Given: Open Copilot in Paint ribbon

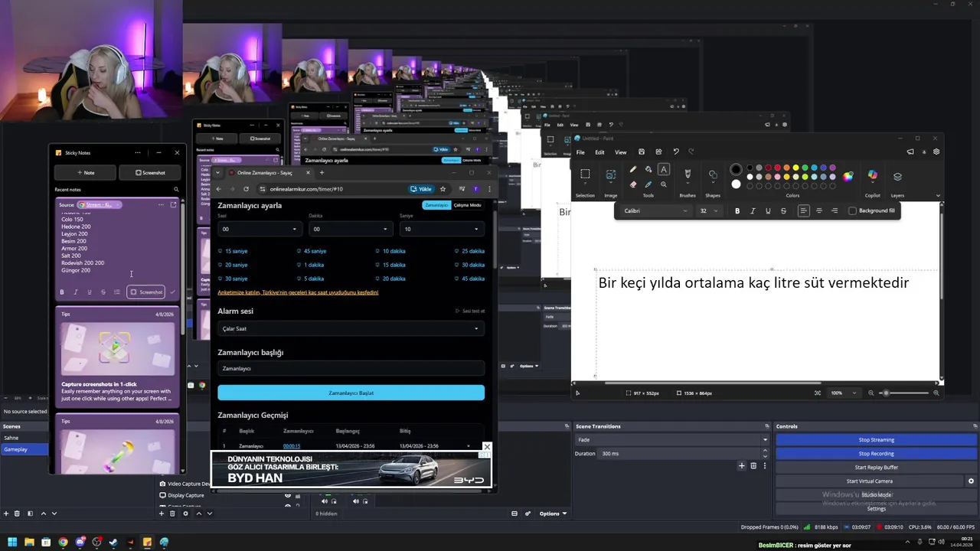Looking at the screenshot, I should click(872, 176).
